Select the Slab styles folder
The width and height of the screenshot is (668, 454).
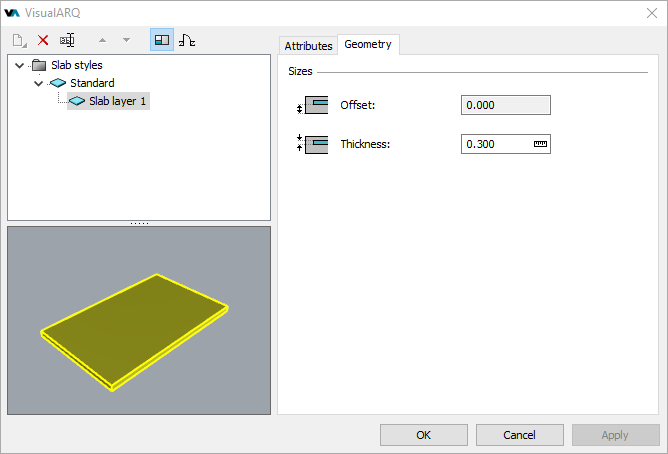(77, 65)
